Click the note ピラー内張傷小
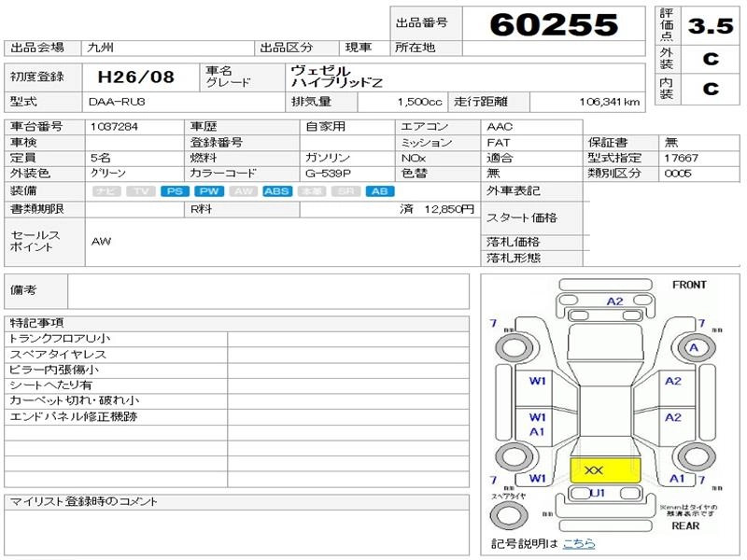This screenshot has height=560, width=747. pyautogui.click(x=54, y=370)
